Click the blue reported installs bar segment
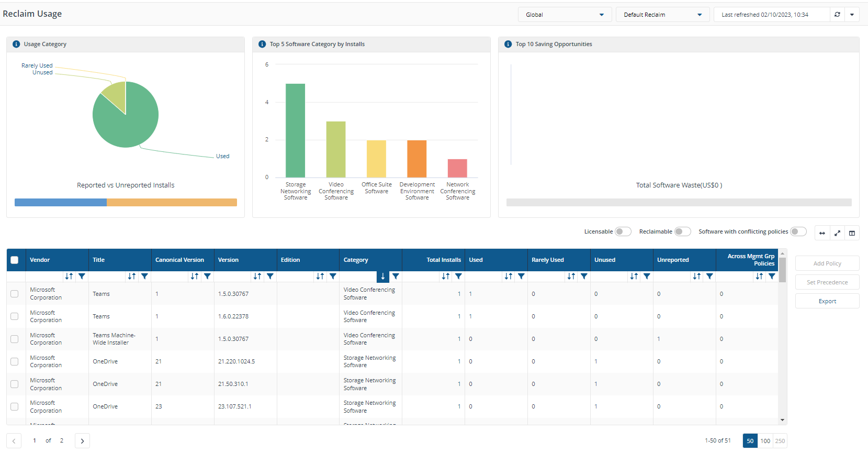868x453 pixels. tap(61, 202)
